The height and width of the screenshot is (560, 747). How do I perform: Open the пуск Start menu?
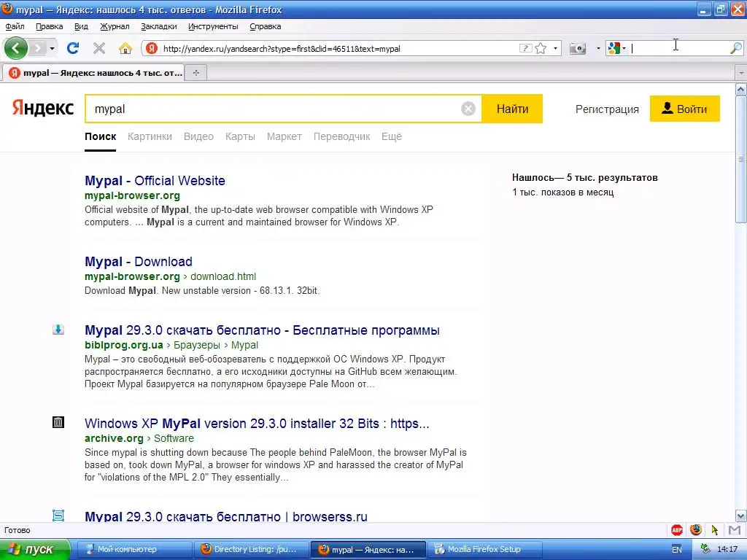[x=35, y=550]
